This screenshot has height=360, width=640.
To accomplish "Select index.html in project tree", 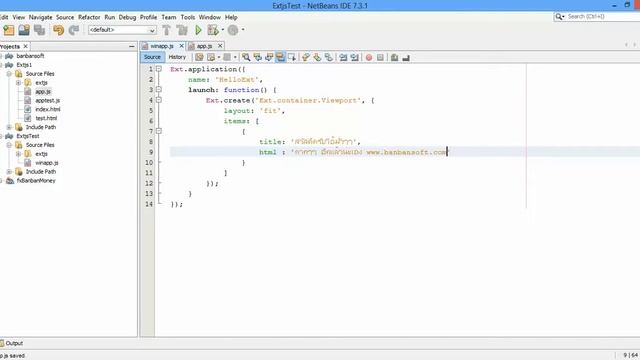I will pyautogui.click(x=48, y=109).
